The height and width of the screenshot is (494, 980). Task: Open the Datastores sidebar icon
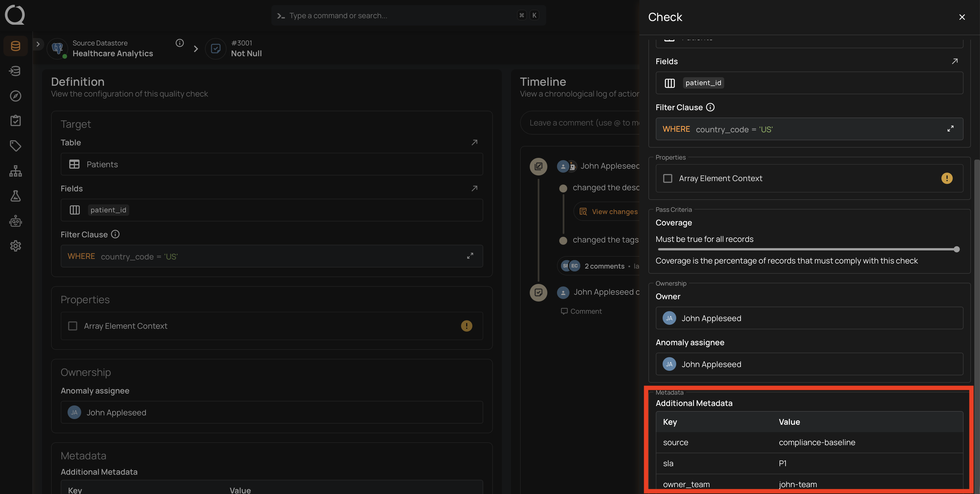(16, 46)
